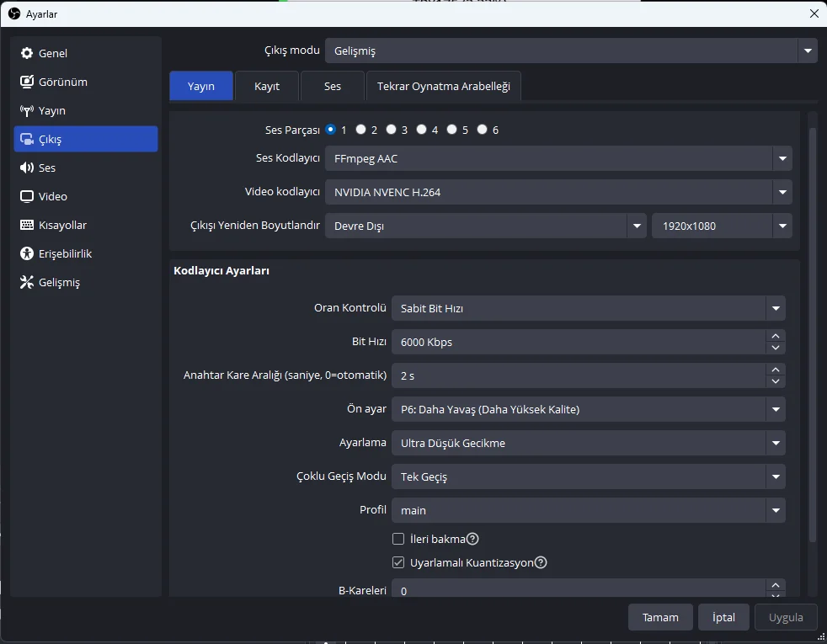Select audio track 1 radio button
Image resolution: width=827 pixels, height=644 pixels.
click(x=331, y=129)
